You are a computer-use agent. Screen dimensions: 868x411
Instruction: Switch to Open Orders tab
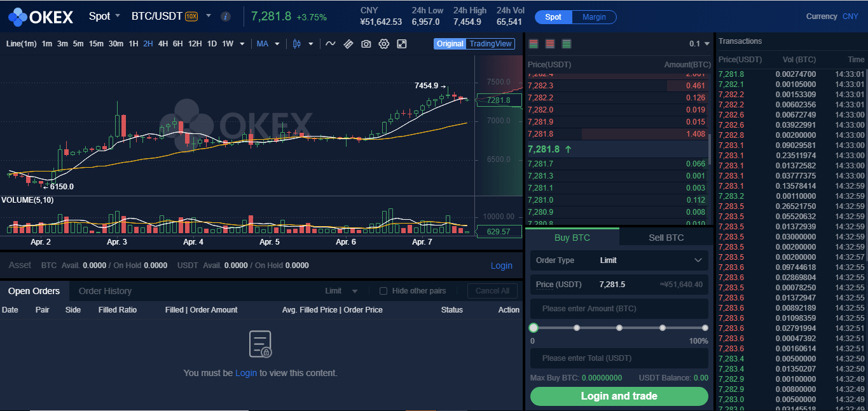(34, 291)
